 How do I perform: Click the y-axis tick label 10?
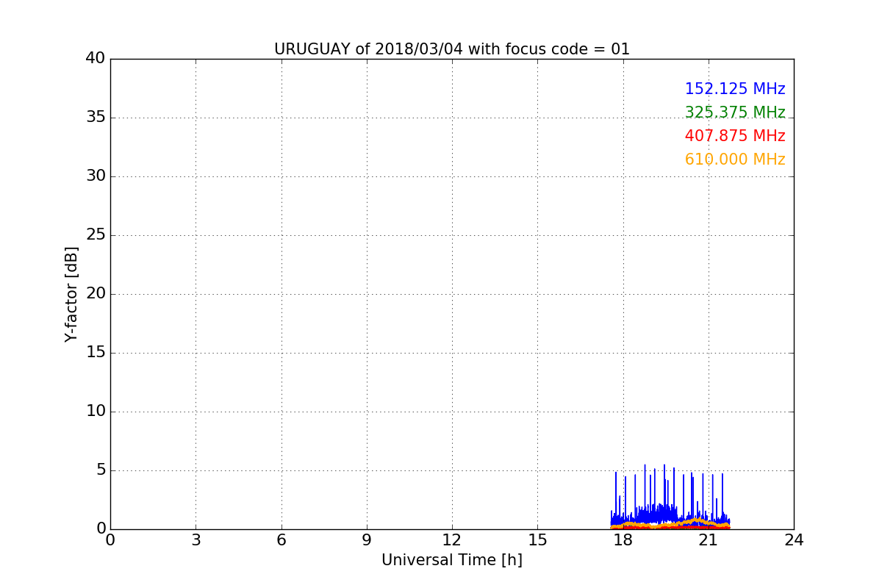coord(96,411)
